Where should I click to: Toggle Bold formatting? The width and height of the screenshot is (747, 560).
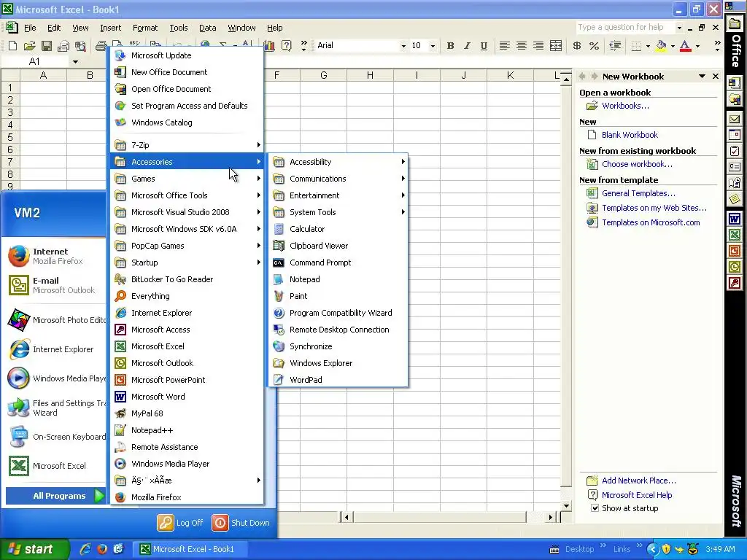450,46
